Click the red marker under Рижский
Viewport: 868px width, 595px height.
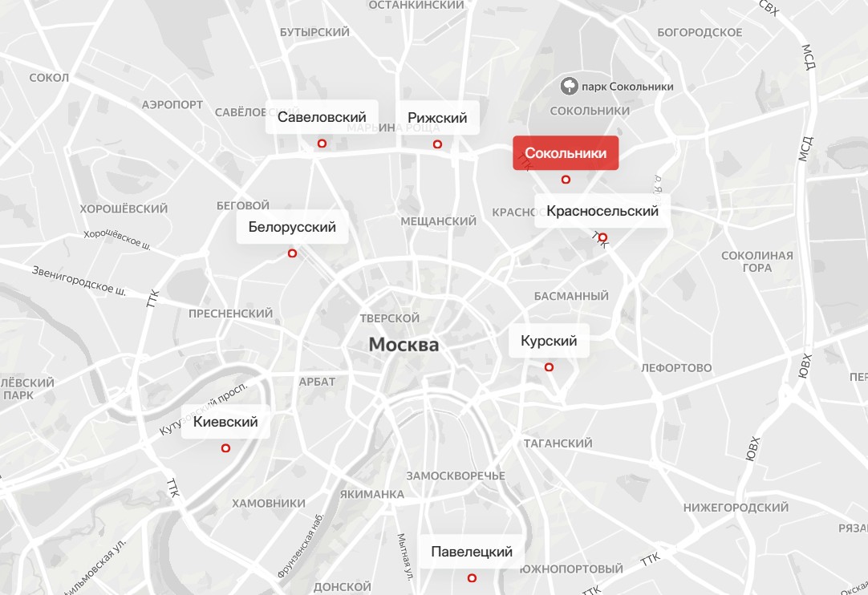[x=437, y=144]
